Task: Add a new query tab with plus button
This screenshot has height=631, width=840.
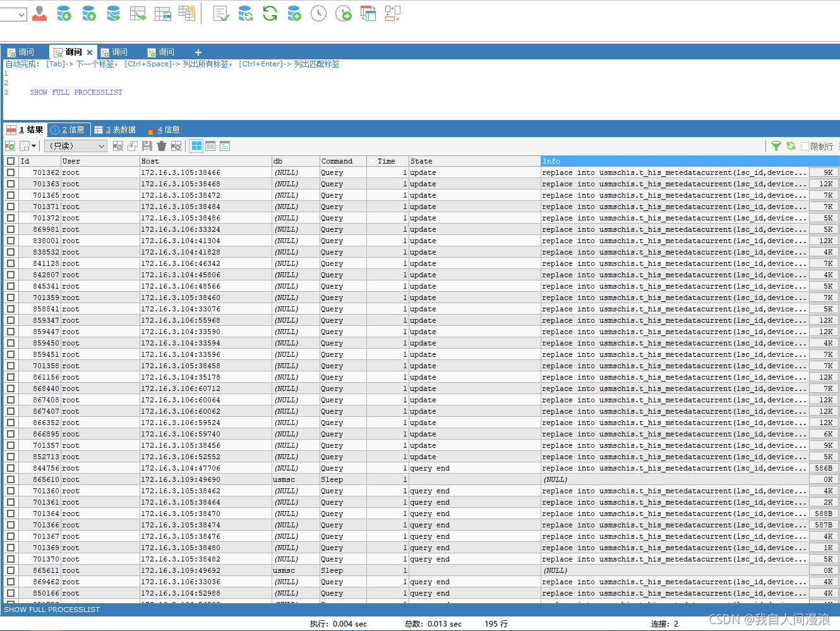Action: point(198,52)
